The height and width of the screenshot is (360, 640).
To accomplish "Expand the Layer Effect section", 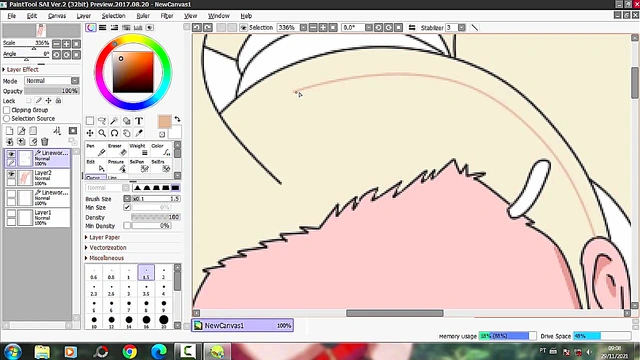I will click(21, 69).
